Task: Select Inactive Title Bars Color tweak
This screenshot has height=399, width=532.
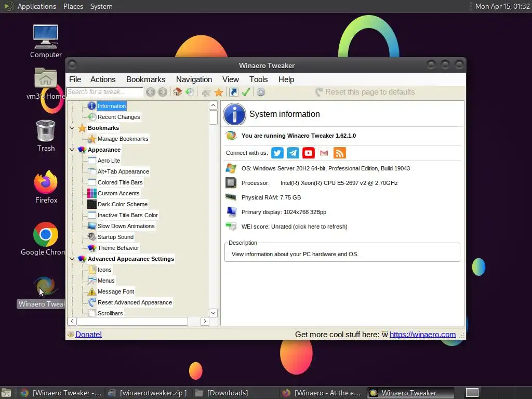Action: [x=128, y=215]
